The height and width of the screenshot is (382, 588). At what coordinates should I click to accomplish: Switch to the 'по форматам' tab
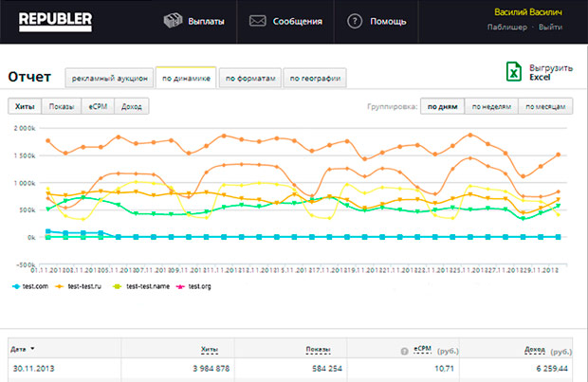[x=249, y=79]
